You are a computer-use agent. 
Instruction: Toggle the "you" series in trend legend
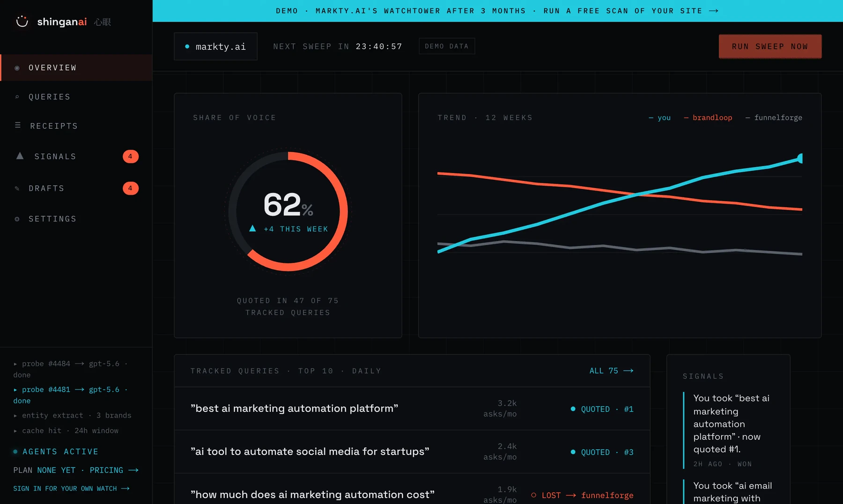coord(659,117)
